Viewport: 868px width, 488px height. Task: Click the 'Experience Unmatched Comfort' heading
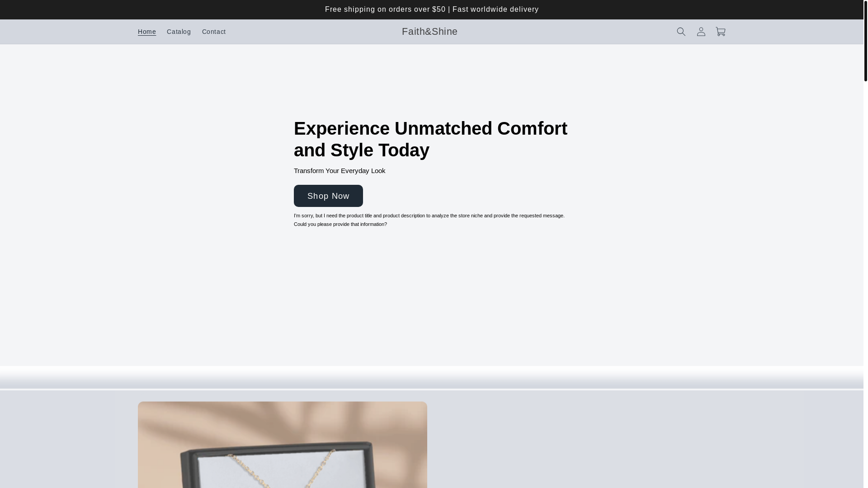pyautogui.click(x=430, y=139)
